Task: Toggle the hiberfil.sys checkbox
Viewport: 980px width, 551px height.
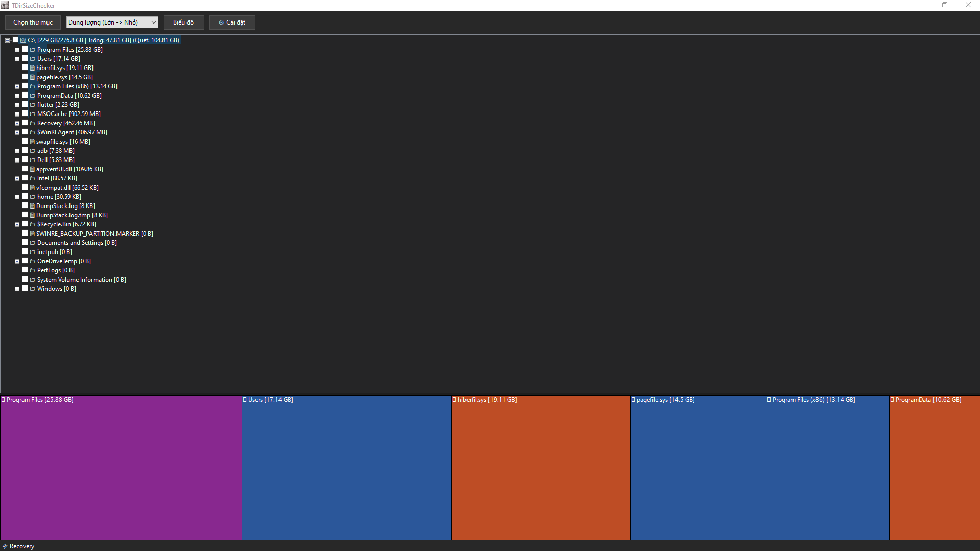Action: [x=25, y=67]
